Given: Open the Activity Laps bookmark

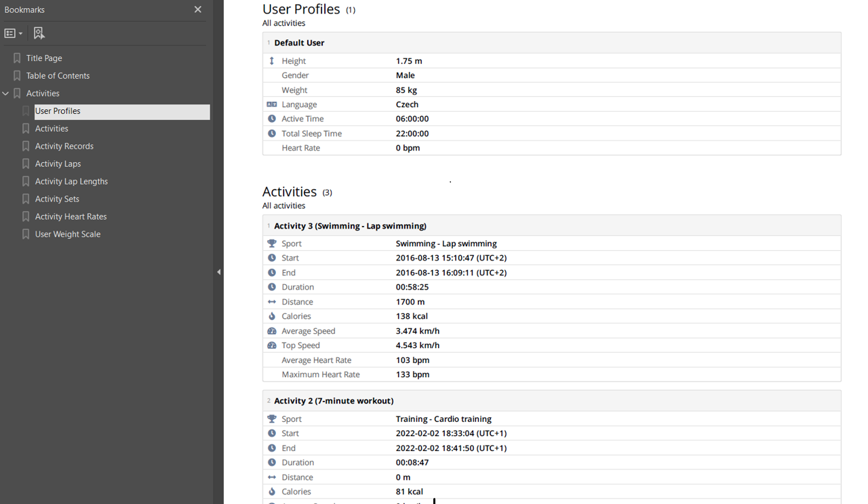Looking at the screenshot, I should 58,164.
